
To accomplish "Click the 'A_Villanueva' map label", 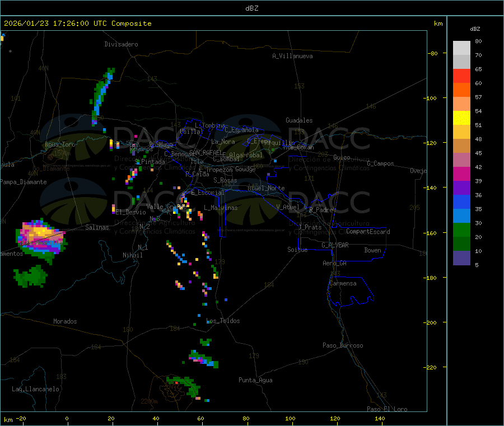I will click(292, 56).
